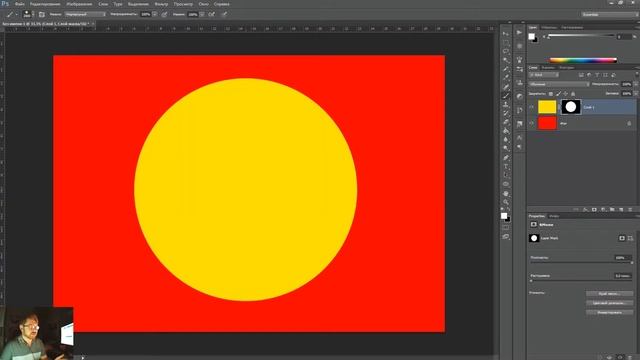This screenshot has width=640, height=360.
Task: Click the foreground color swatch in Color panel
Action: pos(531,36)
